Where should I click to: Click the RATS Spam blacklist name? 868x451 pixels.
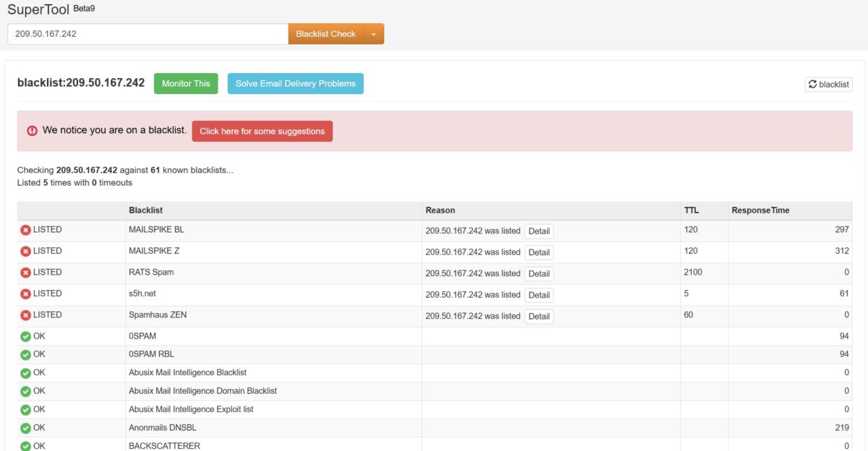[x=151, y=272]
